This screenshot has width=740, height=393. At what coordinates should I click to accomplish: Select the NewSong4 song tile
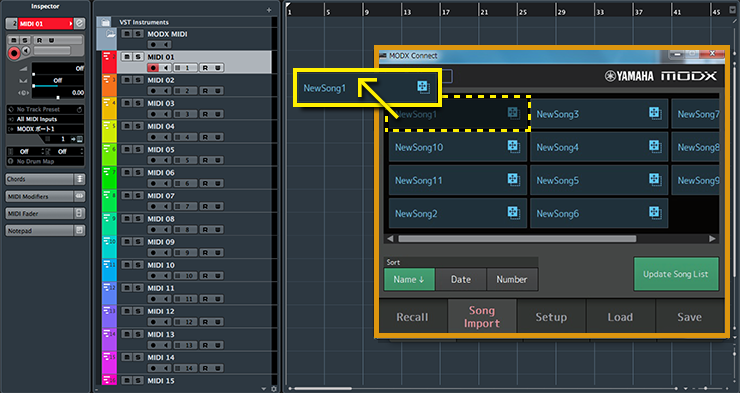[x=599, y=147]
